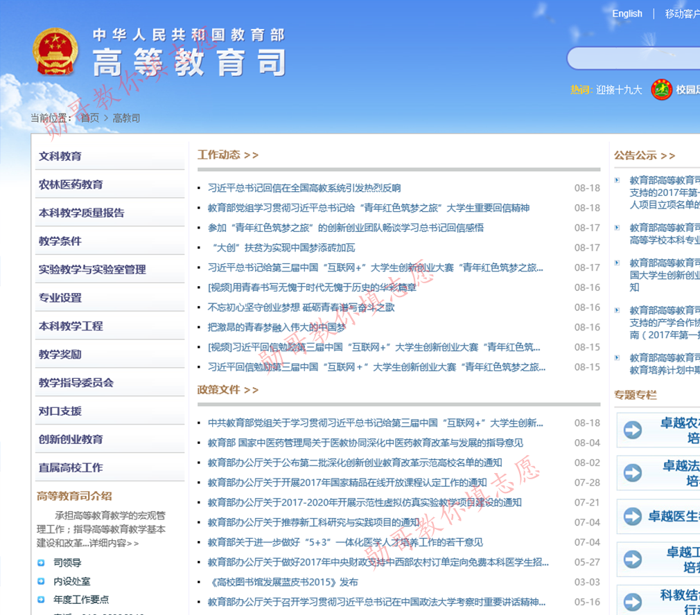700x615 pixels.
Task: Open 高教司 in the breadcrumb
Action: coord(126,118)
